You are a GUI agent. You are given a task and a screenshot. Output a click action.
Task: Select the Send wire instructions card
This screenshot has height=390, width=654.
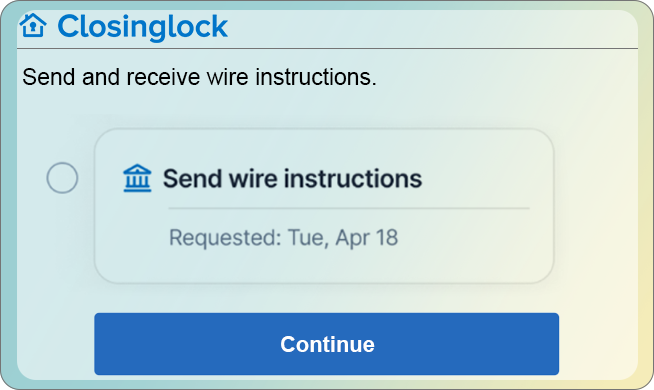pos(324,206)
